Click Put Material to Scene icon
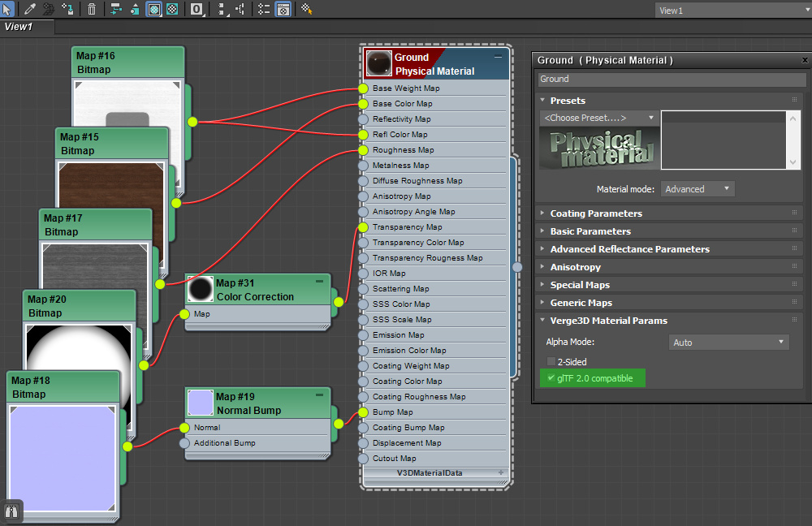The image size is (812, 526). click(x=49, y=9)
